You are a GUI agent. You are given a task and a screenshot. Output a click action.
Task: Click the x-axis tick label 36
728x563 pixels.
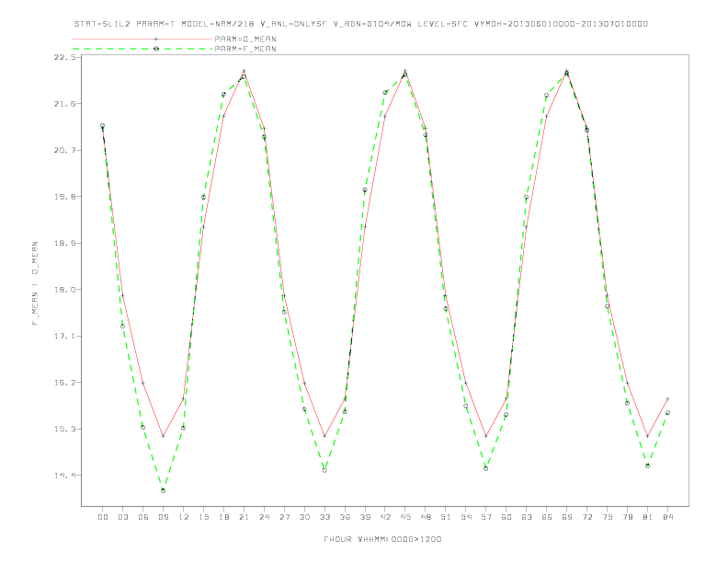(x=345, y=517)
